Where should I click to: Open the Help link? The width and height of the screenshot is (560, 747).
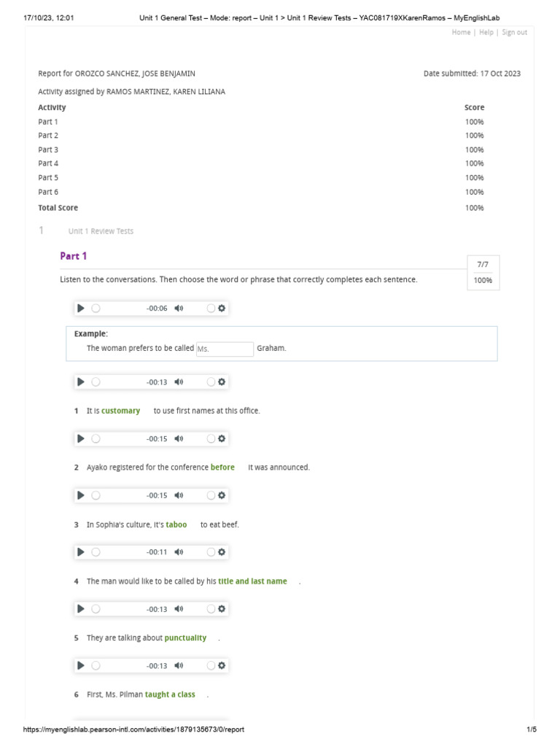pos(486,32)
